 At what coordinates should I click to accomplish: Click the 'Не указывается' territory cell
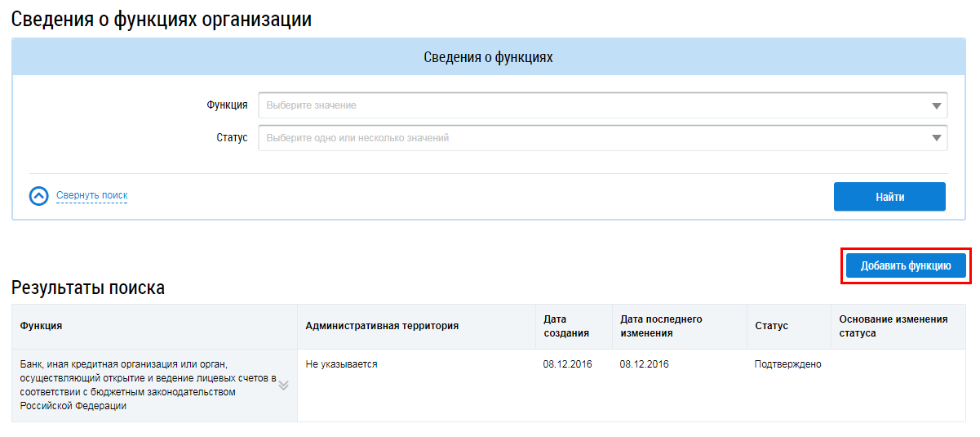pos(341,364)
